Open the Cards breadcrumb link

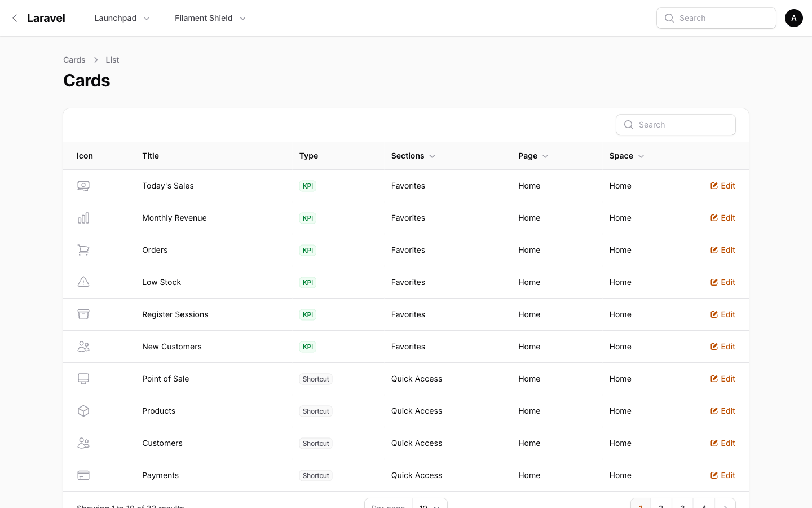(74, 60)
